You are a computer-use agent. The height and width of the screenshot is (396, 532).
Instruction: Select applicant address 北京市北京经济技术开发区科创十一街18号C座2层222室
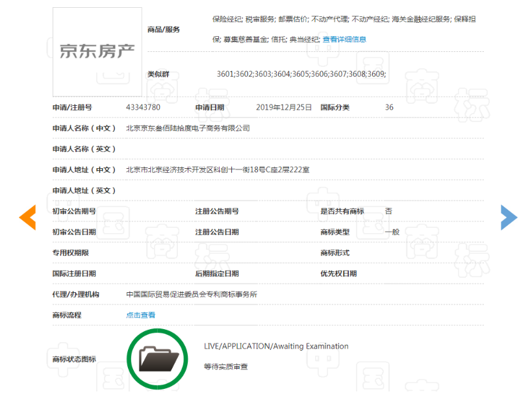click(218, 169)
